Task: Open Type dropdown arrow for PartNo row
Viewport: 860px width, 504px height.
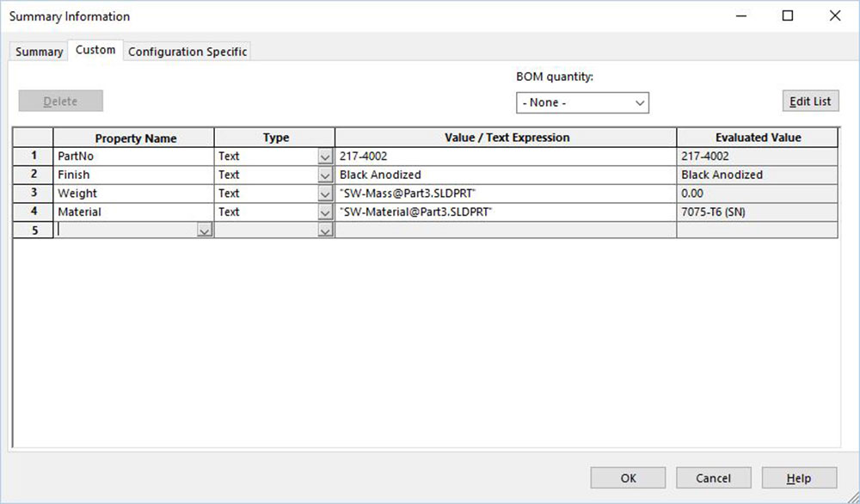Action: [x=324, y=157]
